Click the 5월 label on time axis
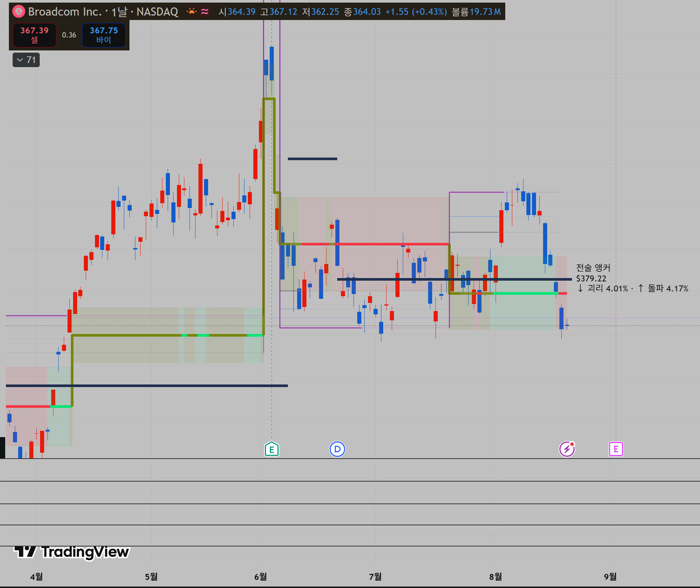Screen dimensions: 700x588 151,577
